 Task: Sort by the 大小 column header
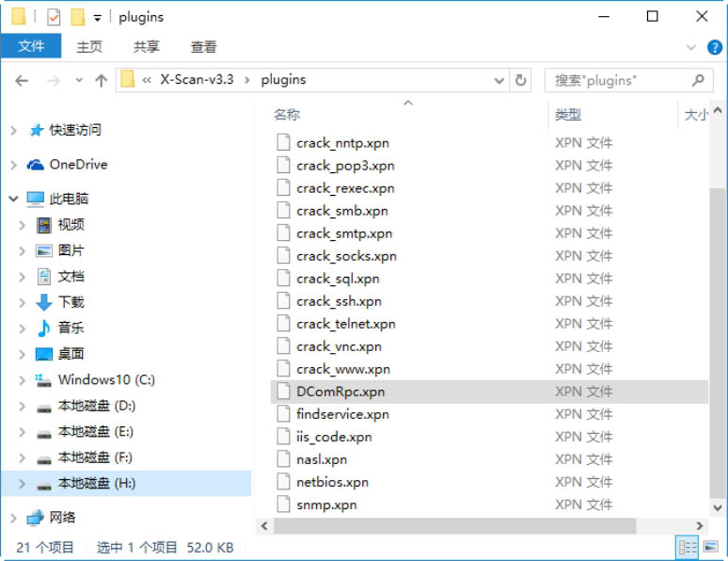(x=694, y=114)
